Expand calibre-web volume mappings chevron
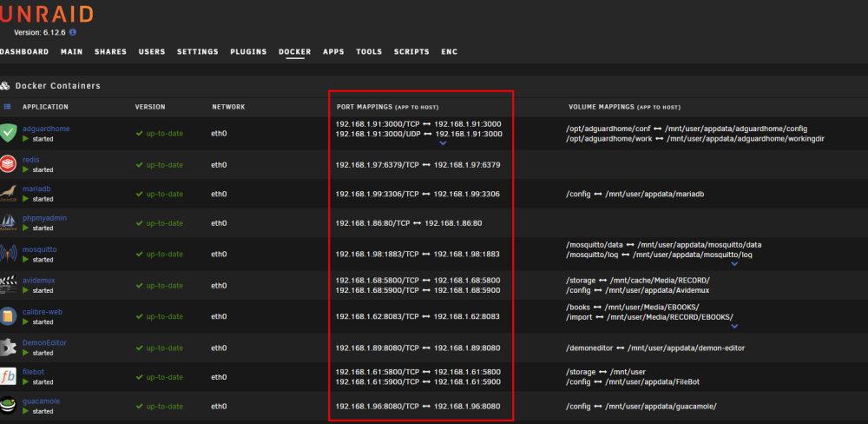 coord(734,327)
